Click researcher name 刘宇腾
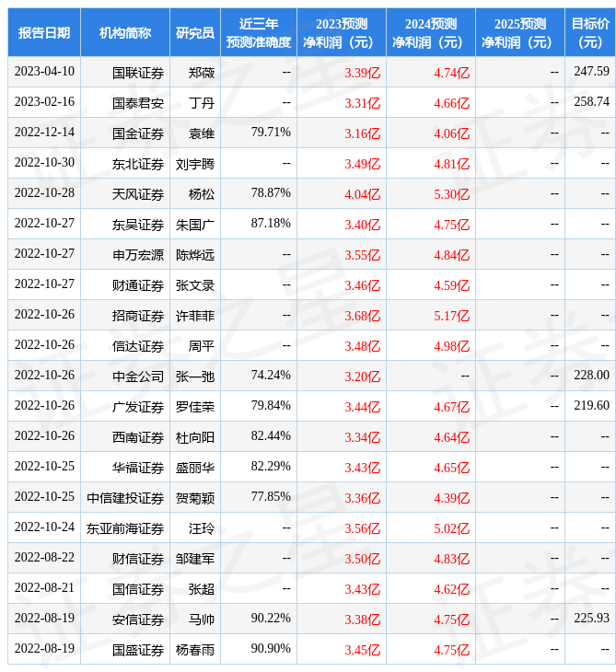The image size is (616, 672). (x=195, y=164)
